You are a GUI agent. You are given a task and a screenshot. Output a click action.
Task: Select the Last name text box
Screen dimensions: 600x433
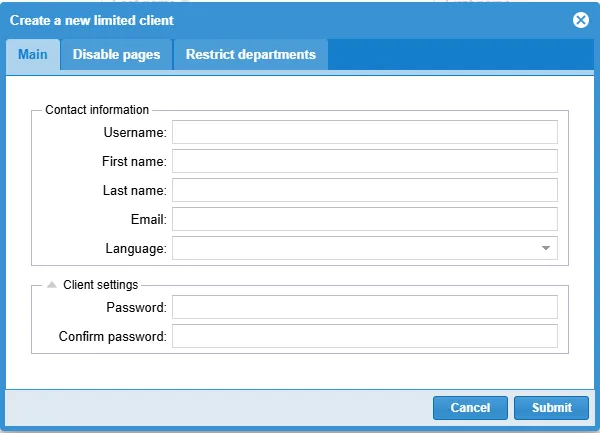[x=365, y=190]
